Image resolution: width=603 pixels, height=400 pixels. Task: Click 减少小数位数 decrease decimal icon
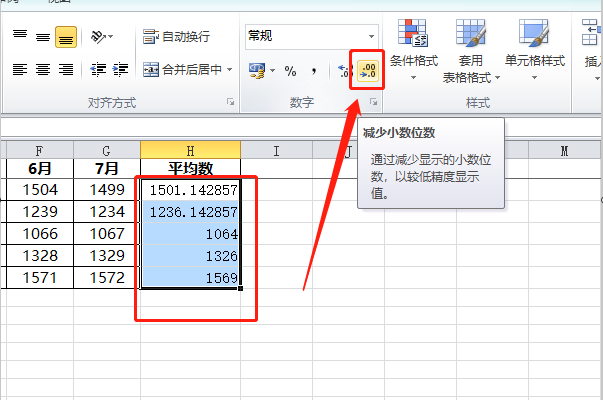coord(368,71)
